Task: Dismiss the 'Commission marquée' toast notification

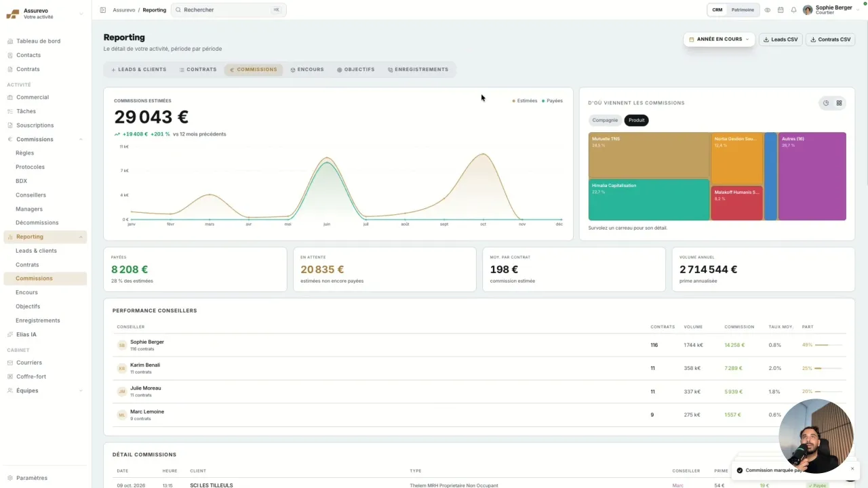Action: pos(852,468)
